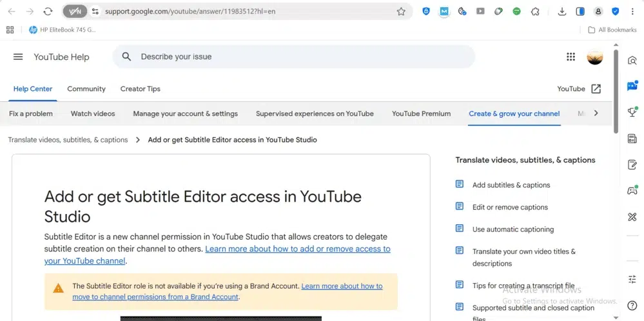Toggle the browser side panel icon

click(x=580, y=12)
